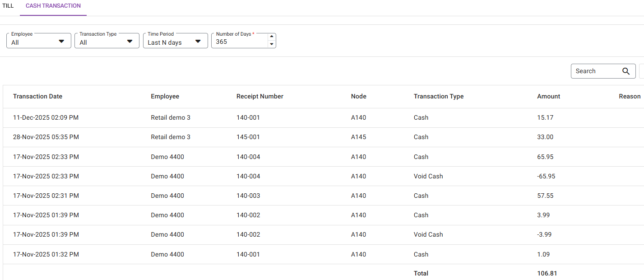Click the Node column header
Image resolution: width=644 pixels, height=280 pixels.
pos(358,96)
